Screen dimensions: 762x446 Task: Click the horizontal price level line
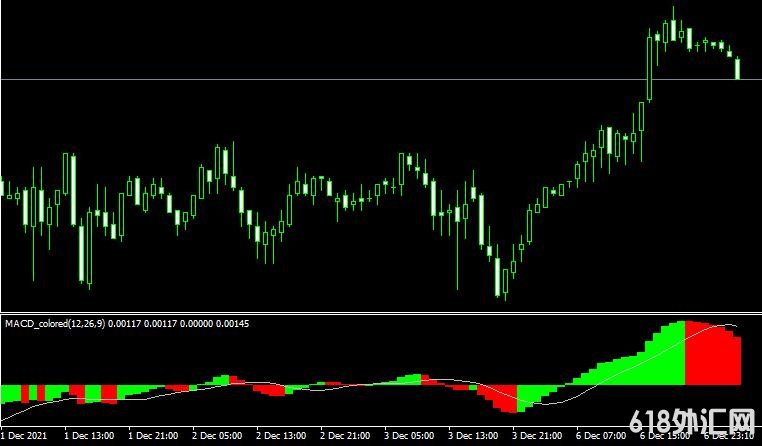click(300, 79)
